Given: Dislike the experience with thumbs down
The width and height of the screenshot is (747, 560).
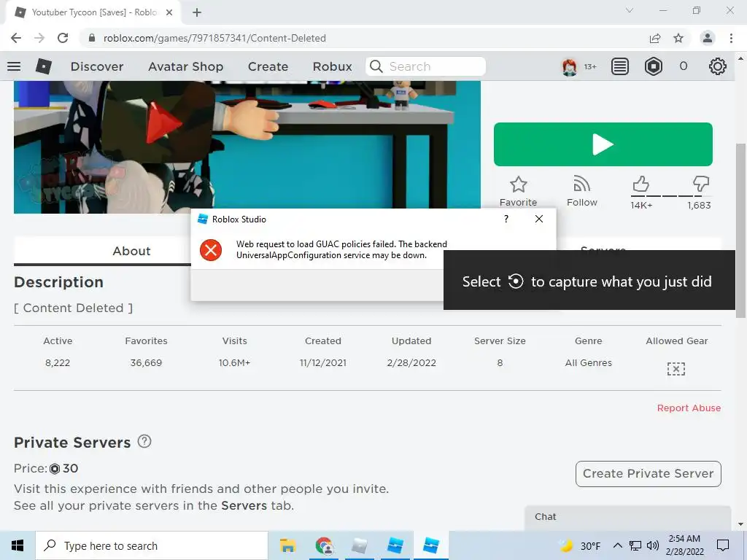Looking at the screenshot, I should click(701, 184).
